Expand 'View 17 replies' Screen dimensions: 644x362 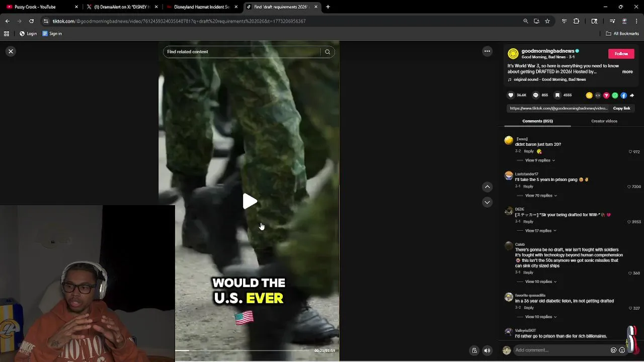click(541, 231)
